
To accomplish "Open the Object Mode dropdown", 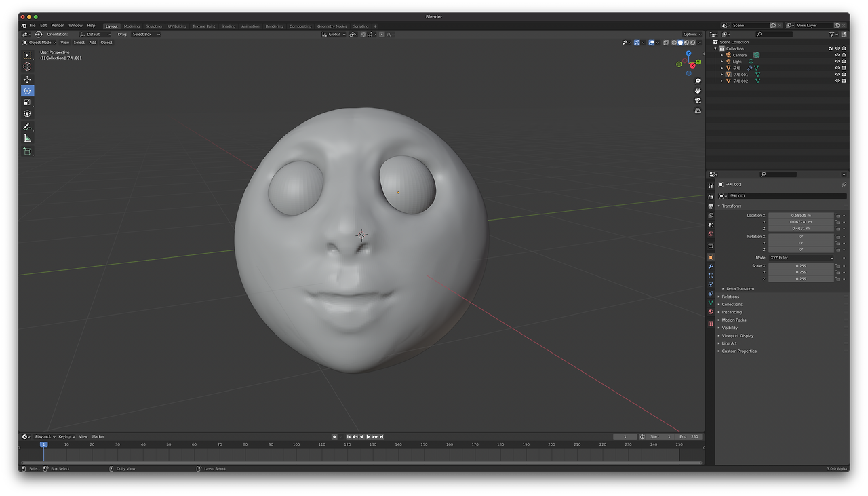I will (x=40, y=43).
